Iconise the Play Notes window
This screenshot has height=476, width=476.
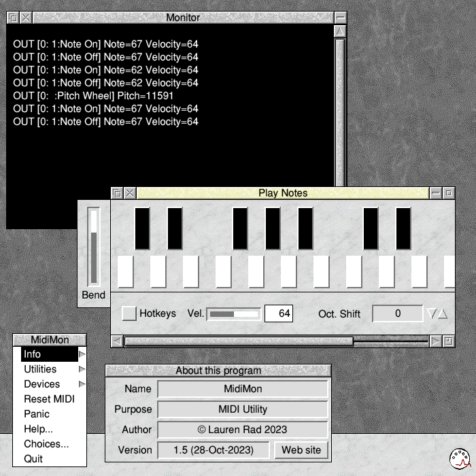pyautogui.click(x=436, y=193)
